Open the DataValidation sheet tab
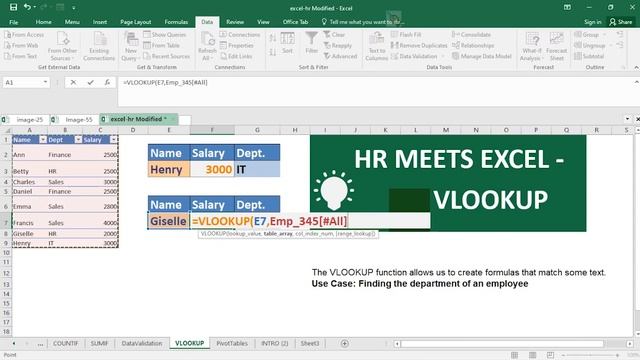 click(142, 344)
